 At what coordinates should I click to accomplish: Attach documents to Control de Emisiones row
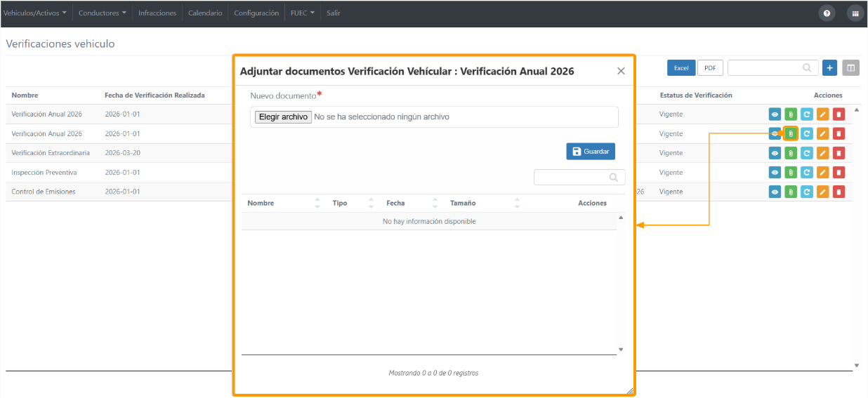[x=791, y=192]
